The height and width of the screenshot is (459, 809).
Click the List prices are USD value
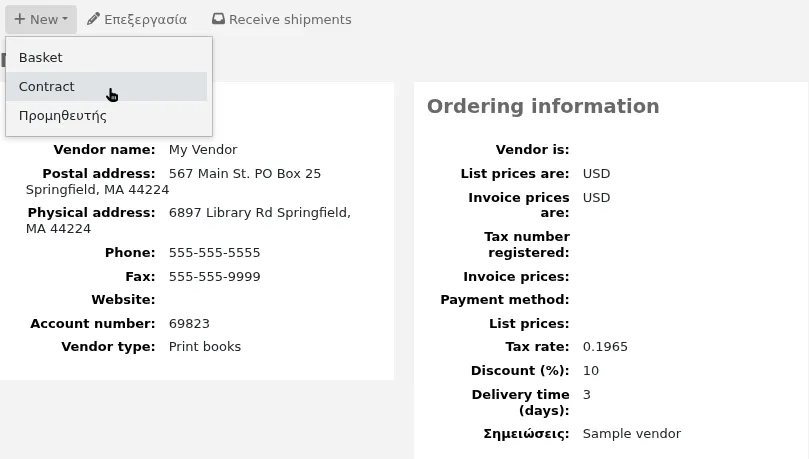click(x=596, y=174)
